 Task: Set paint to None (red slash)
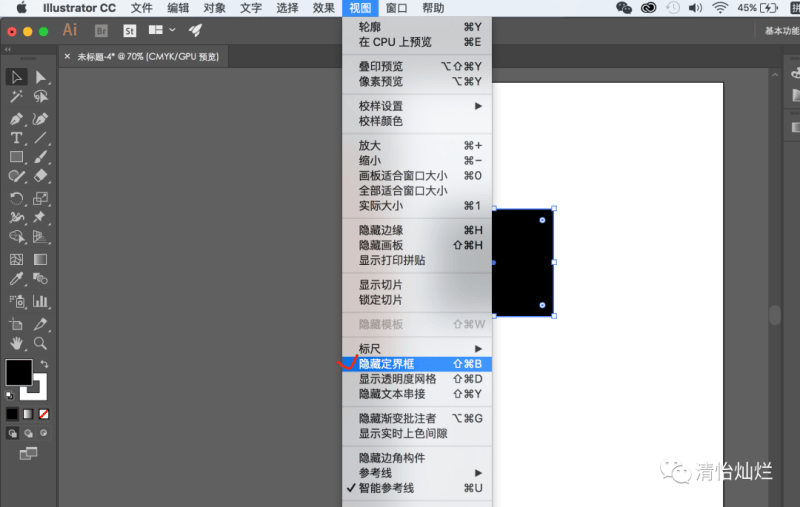(x=44, y=414)
